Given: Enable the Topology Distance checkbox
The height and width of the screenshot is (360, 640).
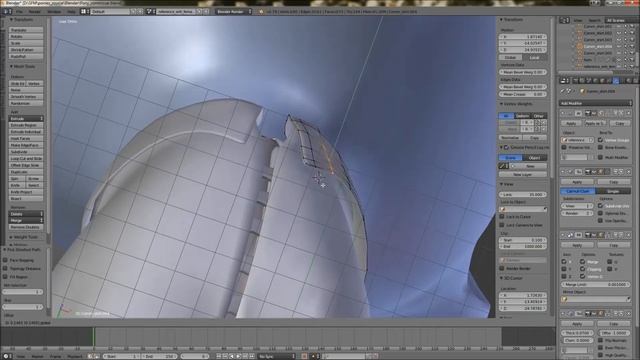Looking at the screenshot, I should pos(5,268).
